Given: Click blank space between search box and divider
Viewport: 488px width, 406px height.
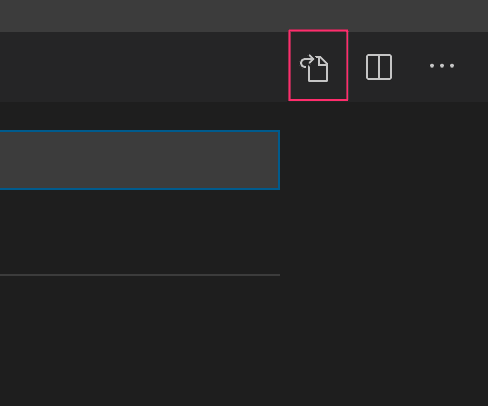Looking at the screenshot, I should point(140,232).
